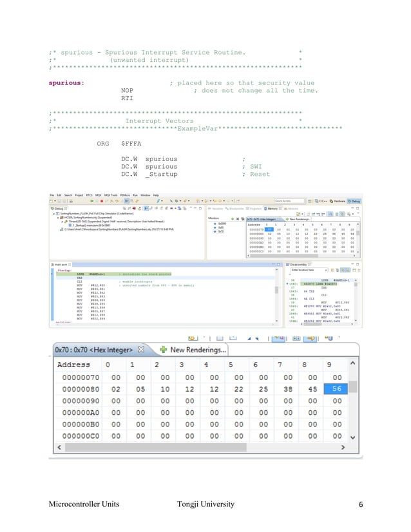Viewport: 411px width, 532px height.
Task: Open the Hardware perspective
Action: click(x=337, y=201)
